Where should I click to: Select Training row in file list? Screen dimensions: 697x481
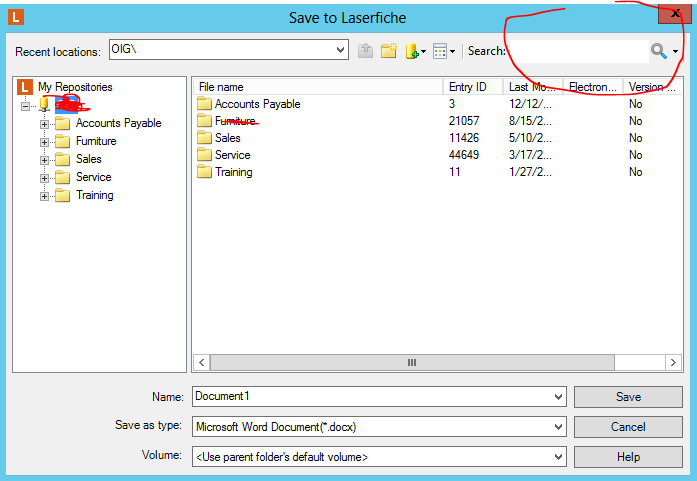tap(438, 172)
